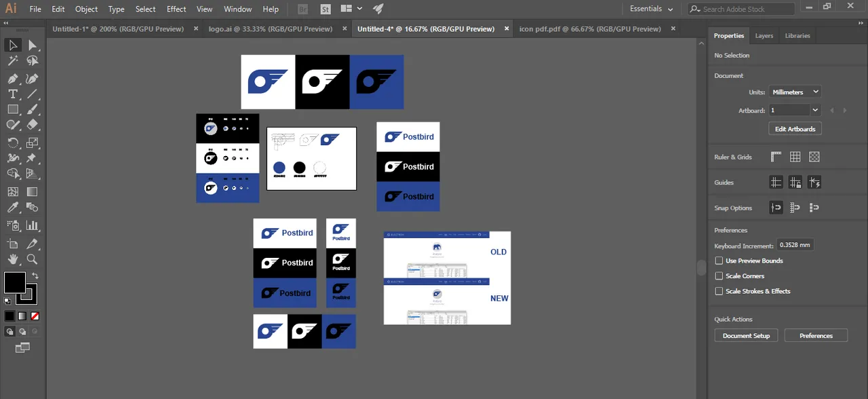Click the black Fill color box
Viewport: 868px width, 399px height.
click(14, 282)
